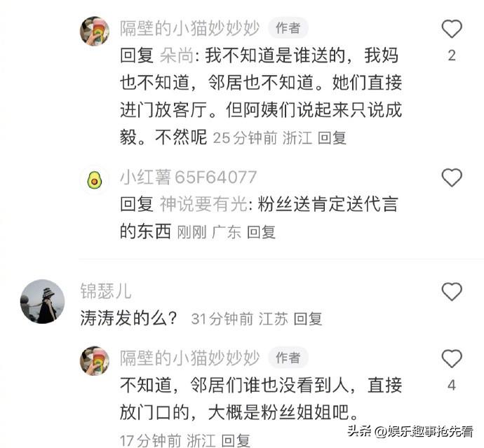The image size is (484, 448).
Task: Select the comment text 涛涛发的么?
Action: click(129, 318)
